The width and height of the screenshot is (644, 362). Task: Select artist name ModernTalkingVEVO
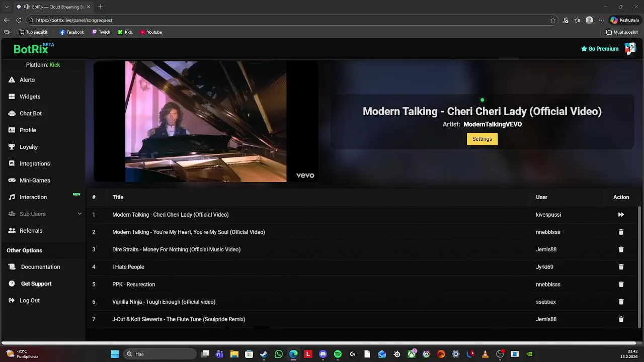coord(493,124)
